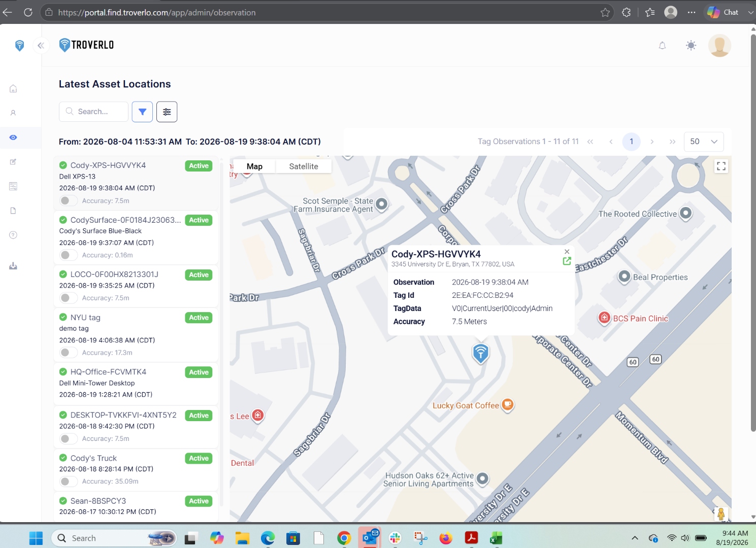Viewport: 756px width, 548px height.
Task: Go to the next page arrow
Action: pos(652,142)
